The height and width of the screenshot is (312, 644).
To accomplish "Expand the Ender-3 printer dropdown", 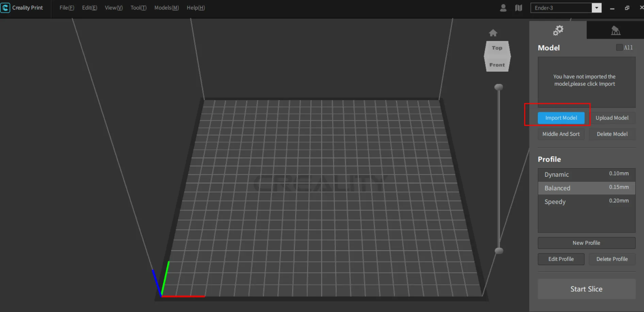I will [596, 8].
